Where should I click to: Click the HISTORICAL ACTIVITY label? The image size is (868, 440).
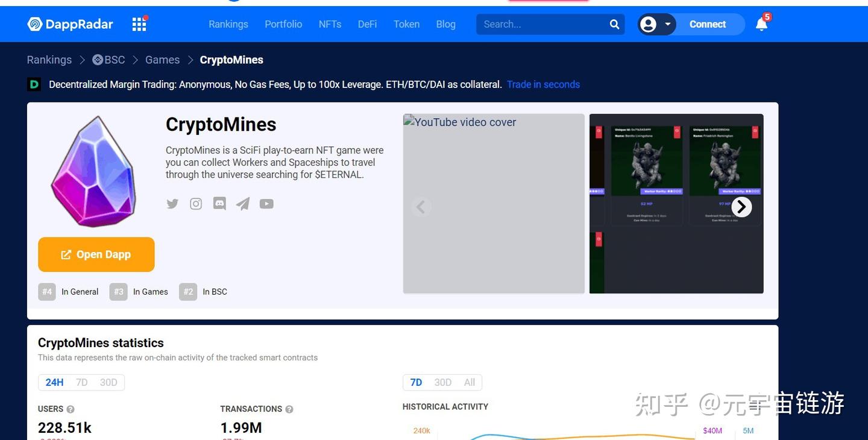(445, 407)
